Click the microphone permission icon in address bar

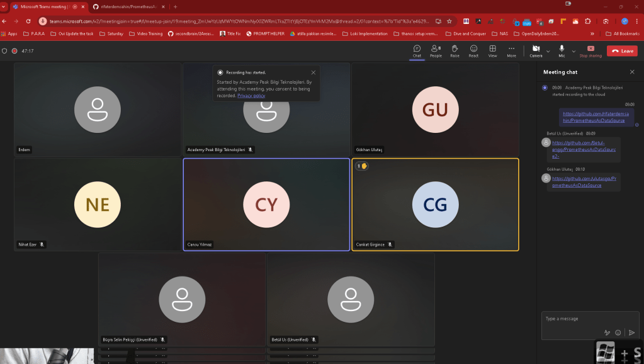[43, 21]
